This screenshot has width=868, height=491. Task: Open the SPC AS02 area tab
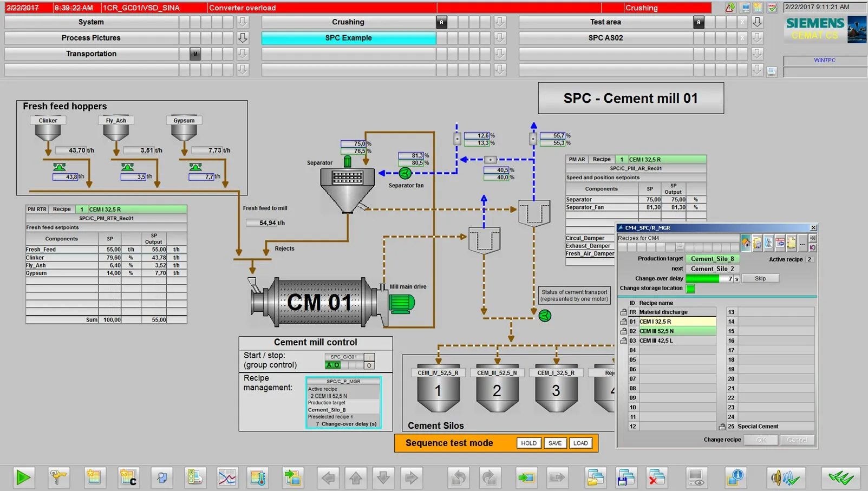(x=605, y=38)
